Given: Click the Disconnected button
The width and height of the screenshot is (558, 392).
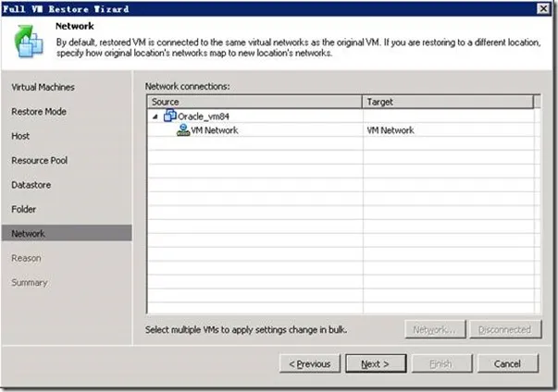Looking at the screenshot, I should [505, 329].
